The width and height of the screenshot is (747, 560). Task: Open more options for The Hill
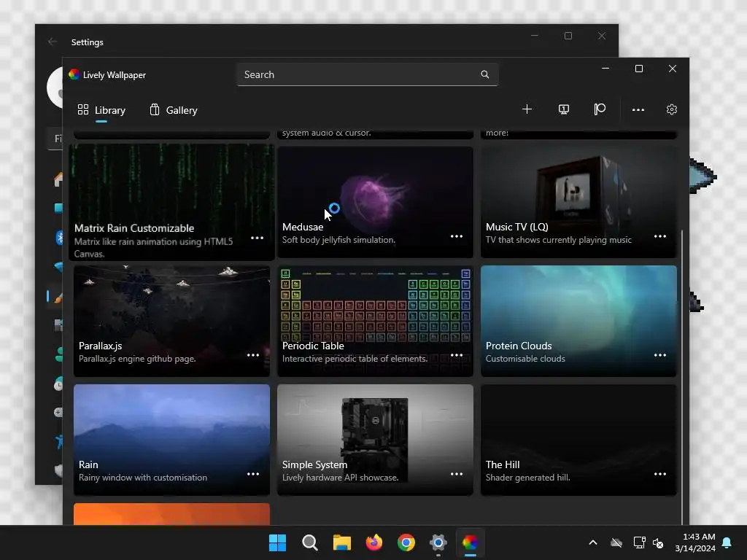coord(659,474)
